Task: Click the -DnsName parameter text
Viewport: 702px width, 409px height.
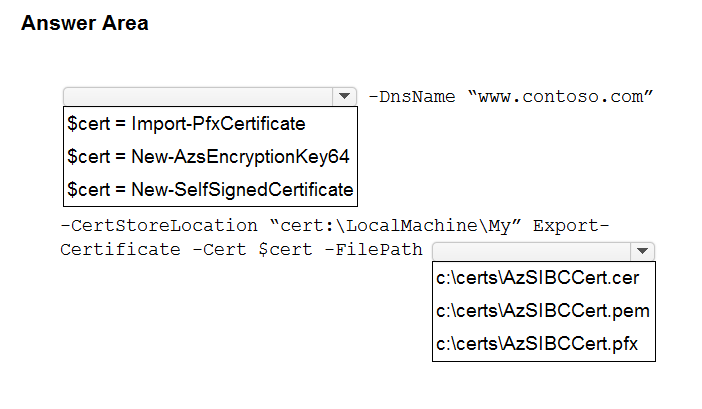Action: [413, 97]
